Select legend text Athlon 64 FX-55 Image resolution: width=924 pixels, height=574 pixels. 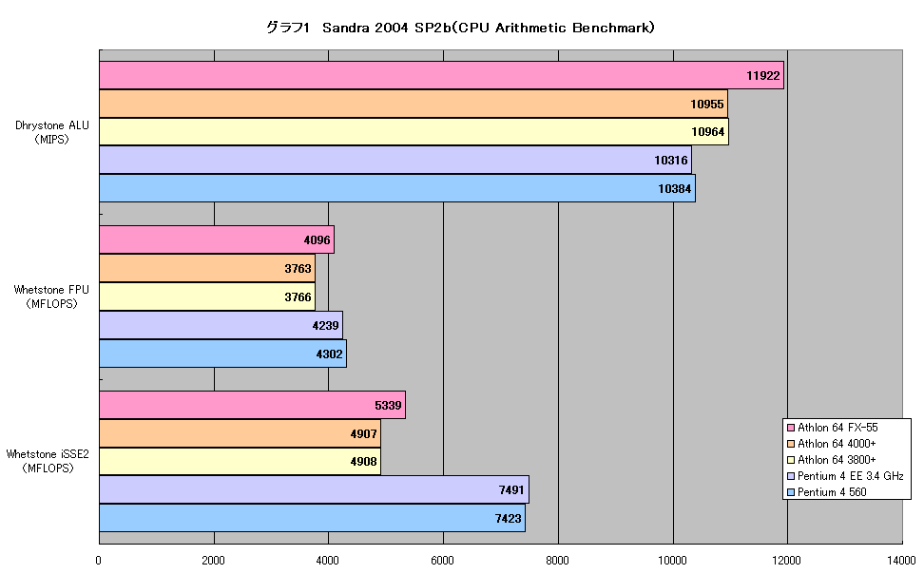pos(837,428)
